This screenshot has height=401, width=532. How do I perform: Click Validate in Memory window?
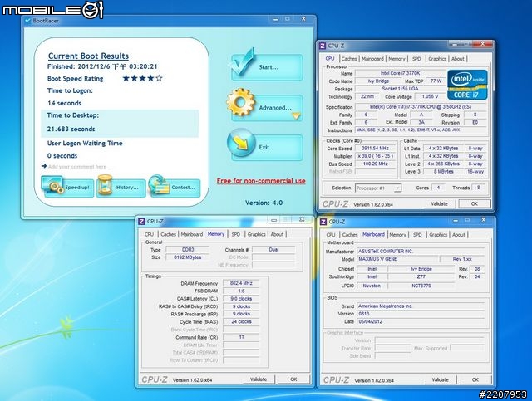259,379
